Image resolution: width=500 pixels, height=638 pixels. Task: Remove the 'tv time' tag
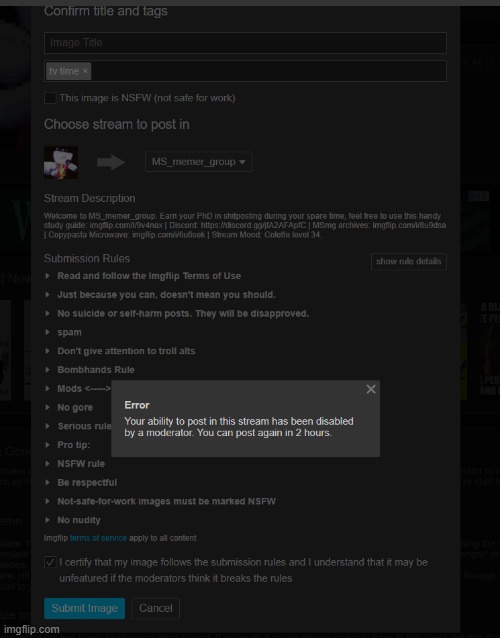coord(85,71)
